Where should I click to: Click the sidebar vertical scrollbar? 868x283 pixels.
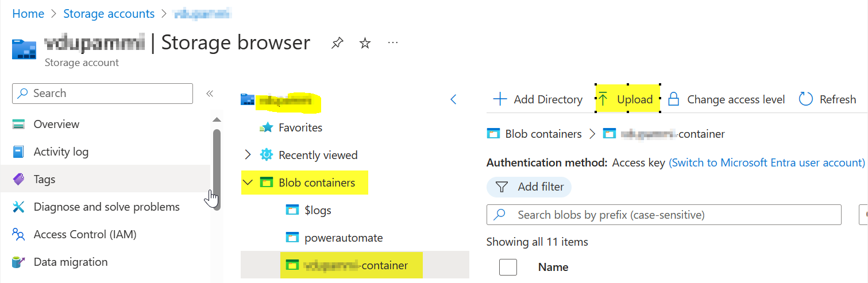[x=217, y=169]
